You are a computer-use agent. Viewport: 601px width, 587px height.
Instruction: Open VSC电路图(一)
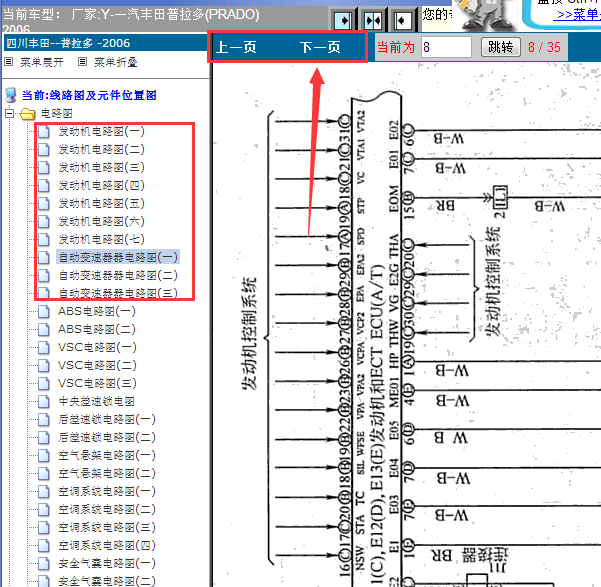97,347
